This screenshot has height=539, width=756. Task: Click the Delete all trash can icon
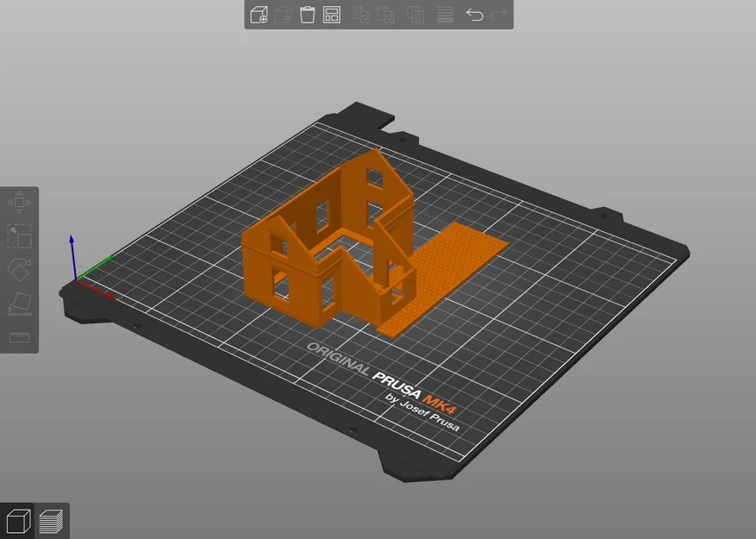(x=307, y=15)
